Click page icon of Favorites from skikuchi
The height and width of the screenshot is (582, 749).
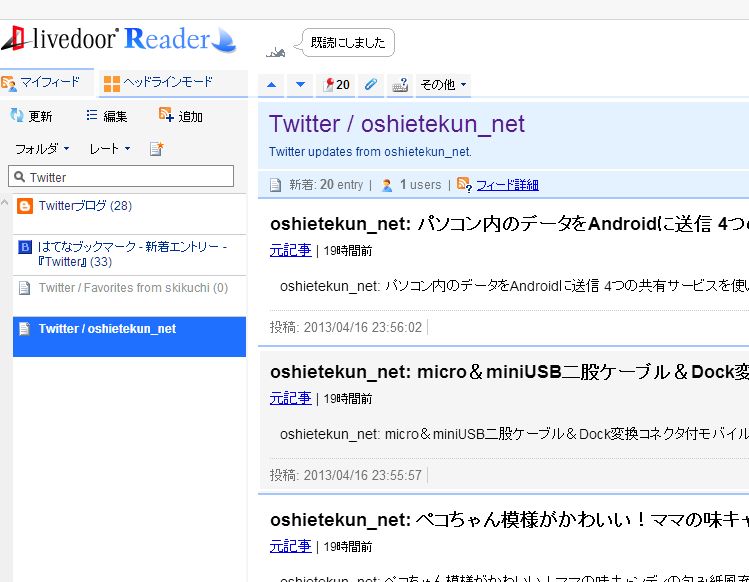[24, 288]
